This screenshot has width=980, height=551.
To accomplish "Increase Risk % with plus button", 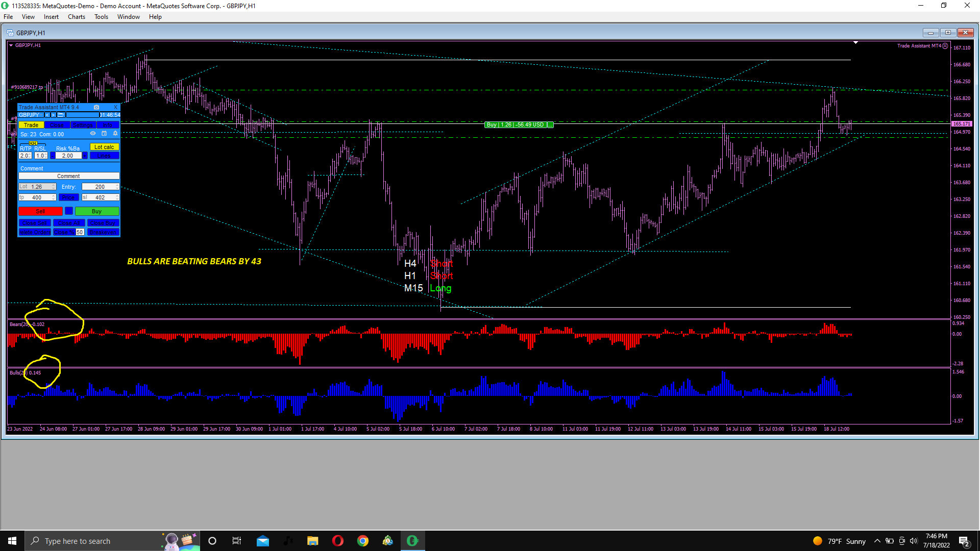I will point(85,156).
